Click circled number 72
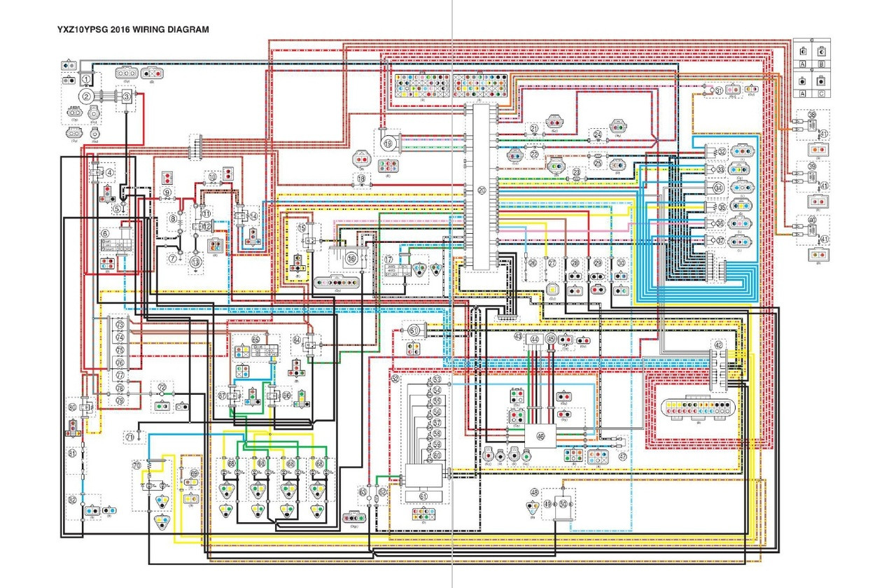Viewport: 896px width, 588px height. (x=162, y=386)
